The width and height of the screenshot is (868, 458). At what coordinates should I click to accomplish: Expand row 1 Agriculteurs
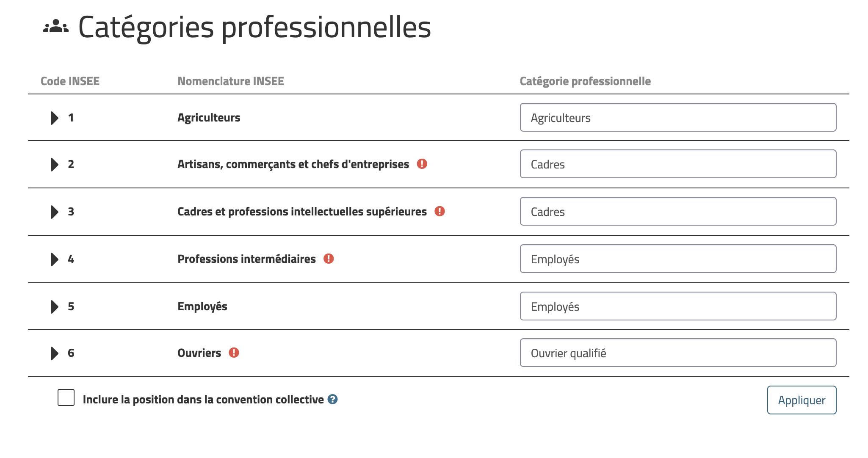coord(54,118)
